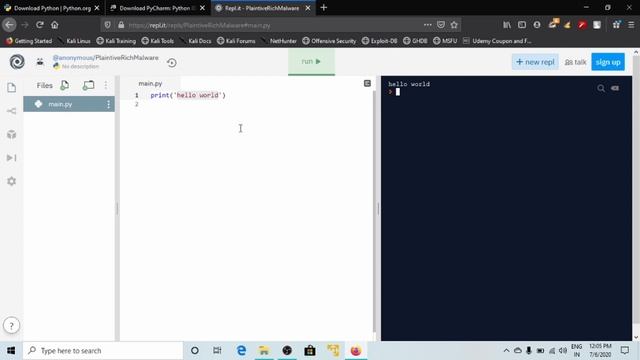
Task: Click the help question mark button
Action: click(x=11, y=325)
